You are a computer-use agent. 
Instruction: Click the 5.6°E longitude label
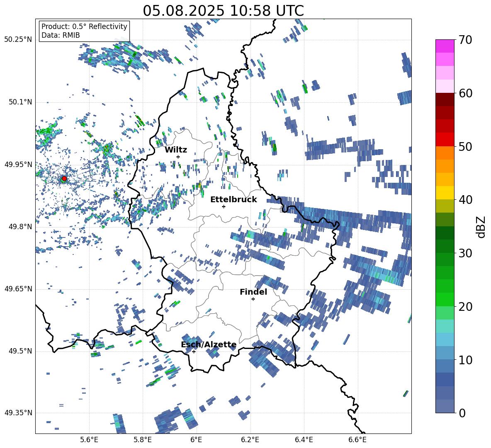tap(89, 440)
